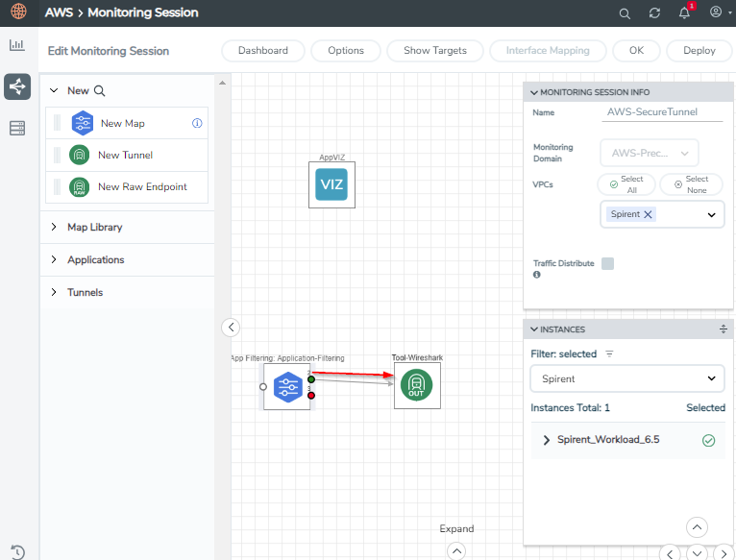Click the session Name input field
736x560 pixels.
[x=662, y=112]
